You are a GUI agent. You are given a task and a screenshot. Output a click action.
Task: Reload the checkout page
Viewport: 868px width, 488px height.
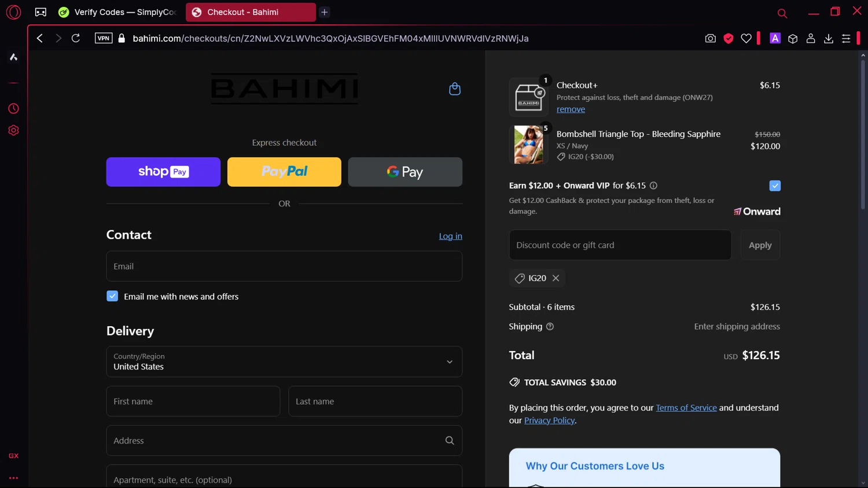click(x=76, y=38)
